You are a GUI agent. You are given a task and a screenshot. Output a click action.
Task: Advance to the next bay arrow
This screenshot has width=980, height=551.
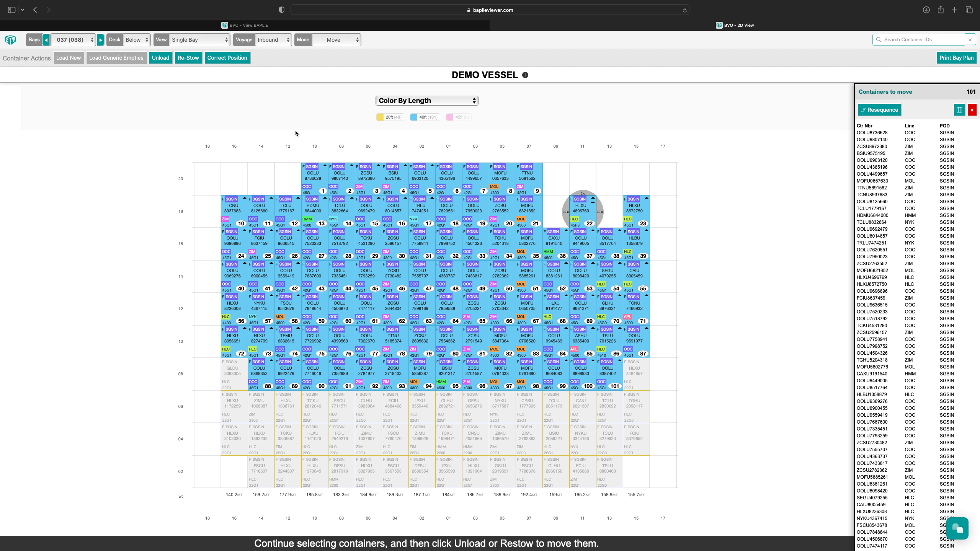click(100, 39)
